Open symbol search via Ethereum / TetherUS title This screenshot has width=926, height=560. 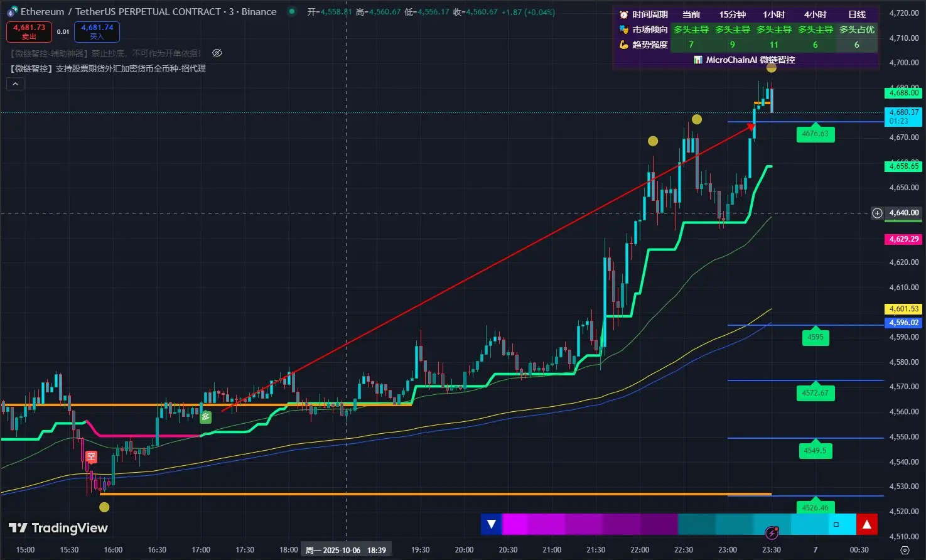[148, 12]
